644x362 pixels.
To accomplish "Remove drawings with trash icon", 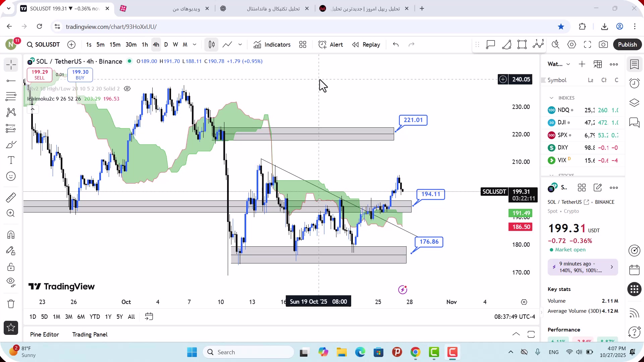I will click(11, 304).
